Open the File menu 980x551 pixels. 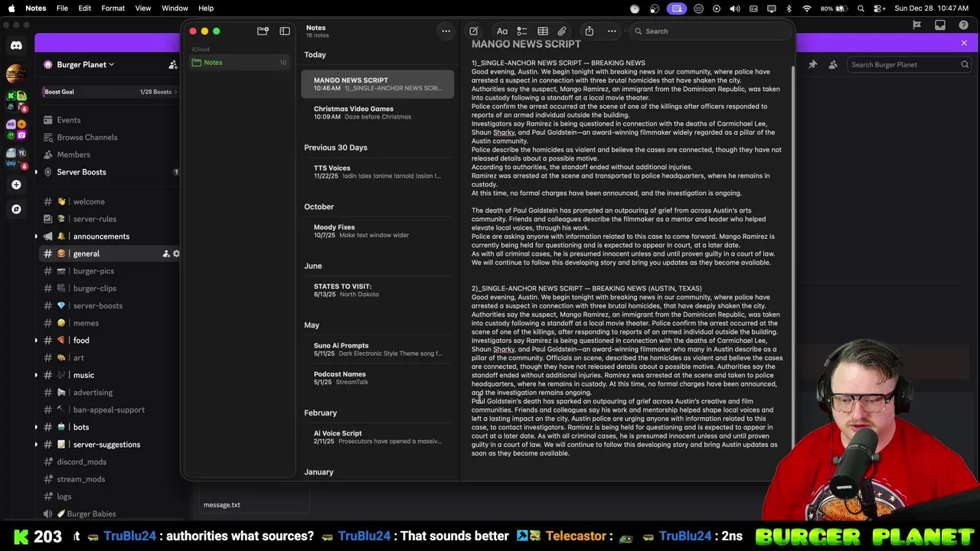pos(62,8)
